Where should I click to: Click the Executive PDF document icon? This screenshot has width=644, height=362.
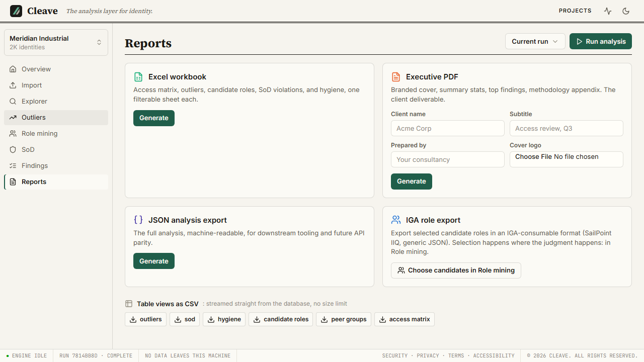click(x=396, y=77)
